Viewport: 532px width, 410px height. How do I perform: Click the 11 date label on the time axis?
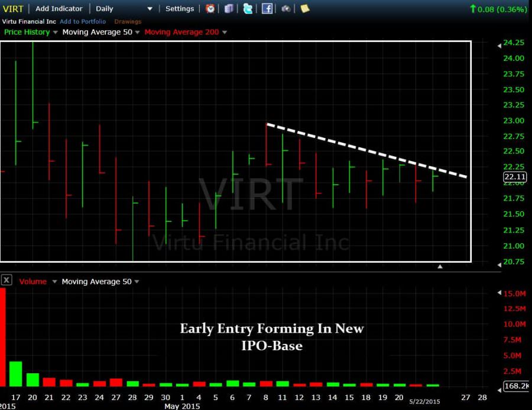coord(283,398)
